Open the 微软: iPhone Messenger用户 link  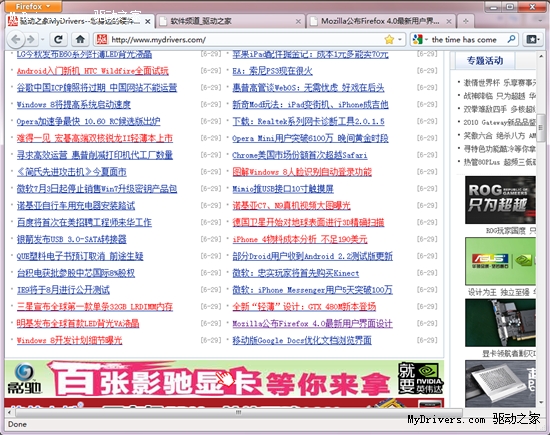313,290
